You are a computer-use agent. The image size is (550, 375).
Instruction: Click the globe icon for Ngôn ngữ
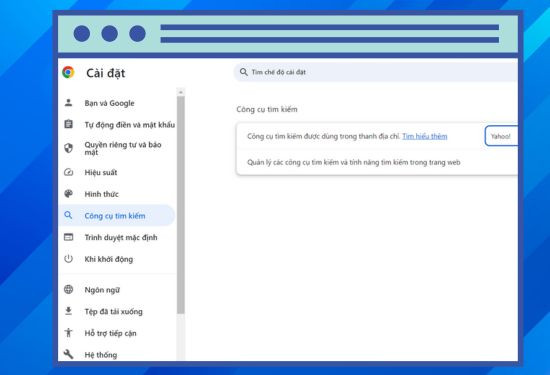[x=68, y=289]
